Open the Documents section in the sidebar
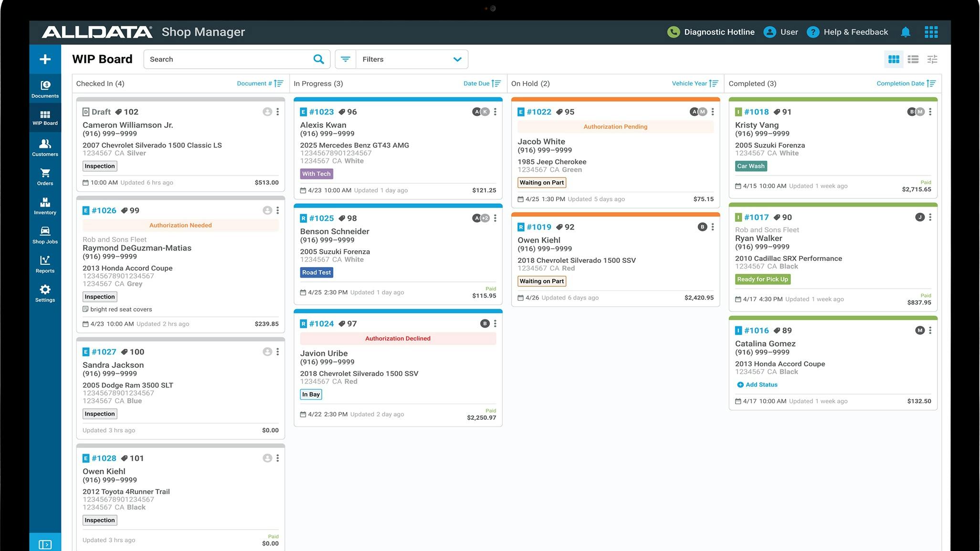The height and width of the screenshot is (551, 980). coord(45,89)
